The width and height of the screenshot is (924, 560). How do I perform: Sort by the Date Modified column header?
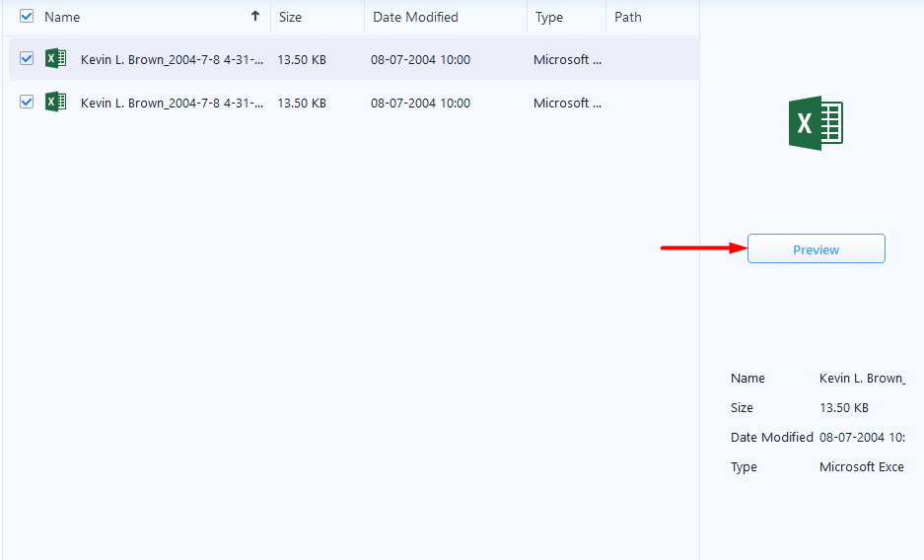(415, 17)
